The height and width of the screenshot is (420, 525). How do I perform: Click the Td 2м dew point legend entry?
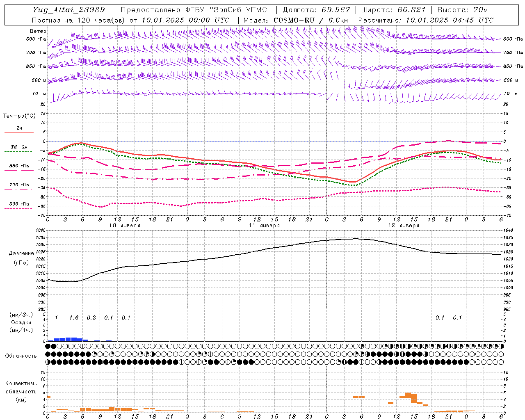click(19, 147)
